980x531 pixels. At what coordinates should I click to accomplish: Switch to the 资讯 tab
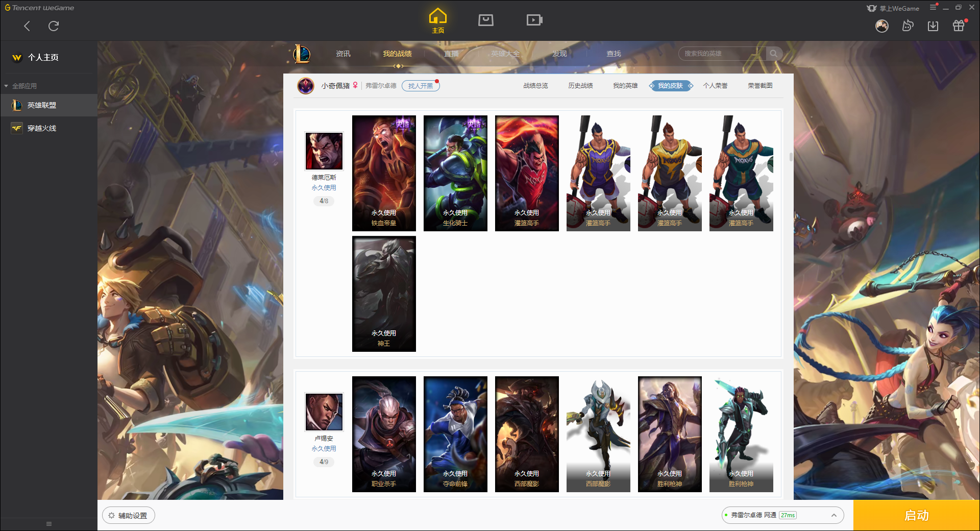(343, 54)
